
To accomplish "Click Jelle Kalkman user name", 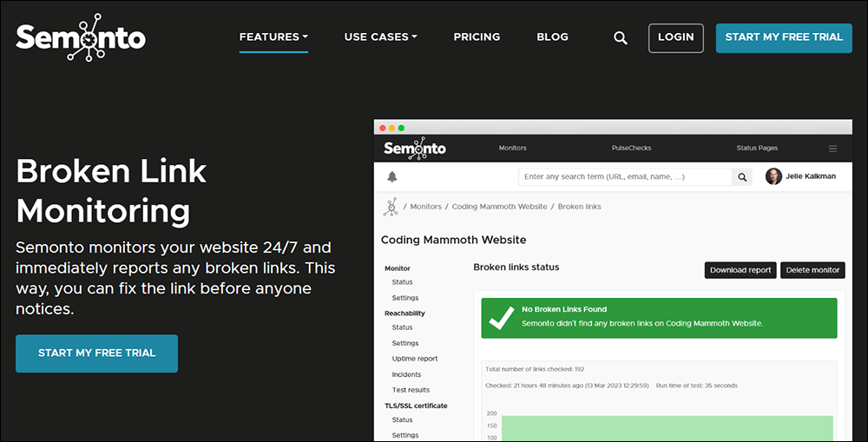I will click(x=811, y=176).
